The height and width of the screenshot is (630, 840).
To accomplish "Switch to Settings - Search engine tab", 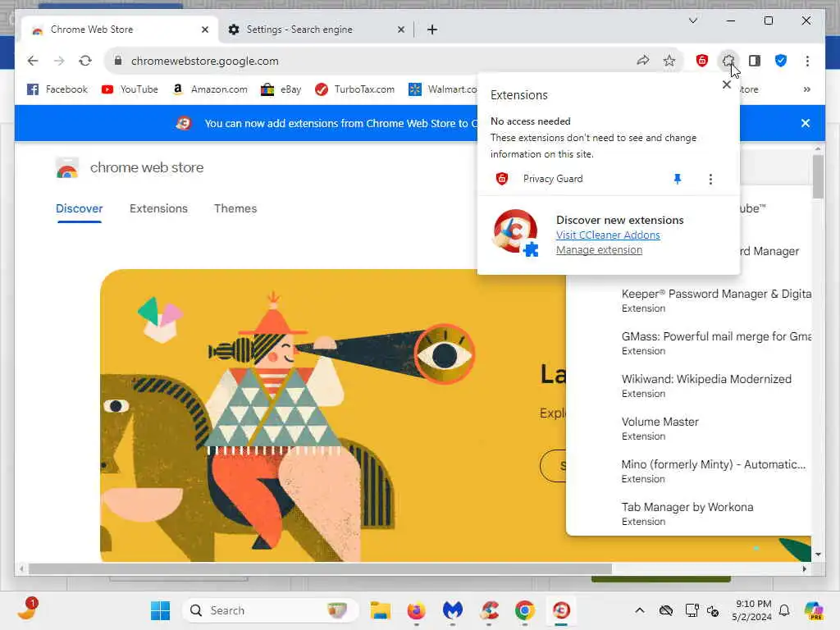I will pyautogui.click(x=299, y=30).
